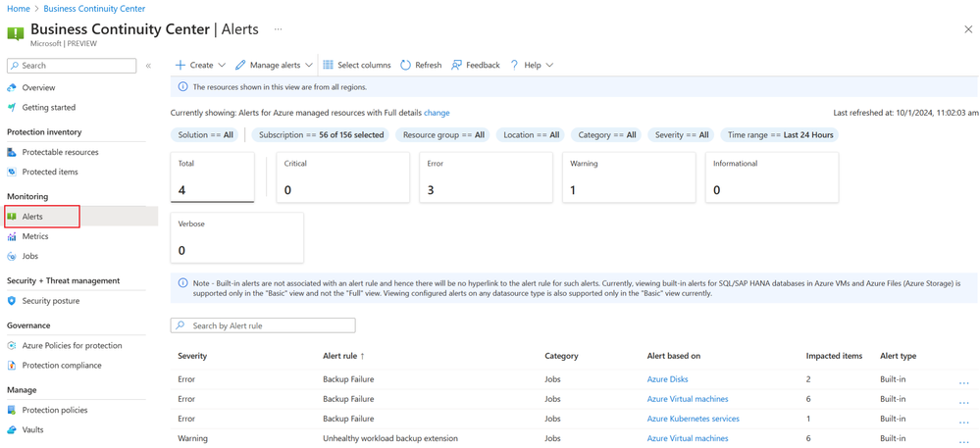Open Getting started in sidebar

49,108
